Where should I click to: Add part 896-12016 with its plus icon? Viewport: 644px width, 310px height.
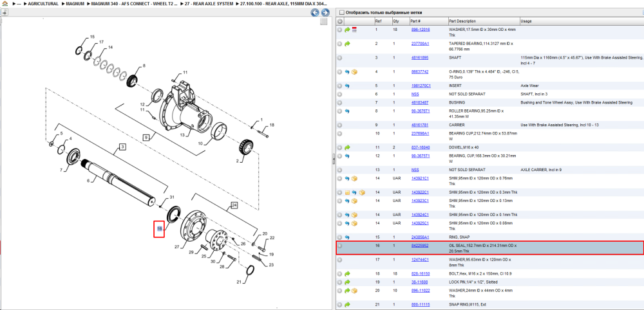point(339,30)
